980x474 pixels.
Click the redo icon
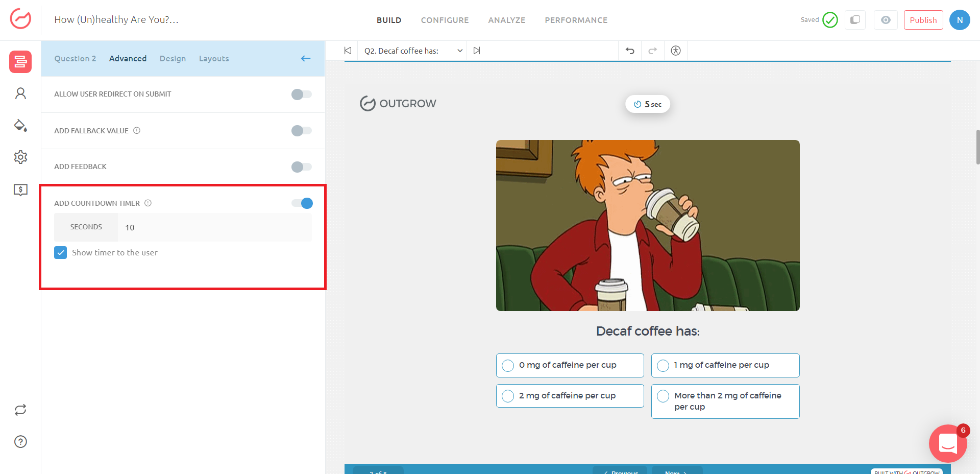652,51
